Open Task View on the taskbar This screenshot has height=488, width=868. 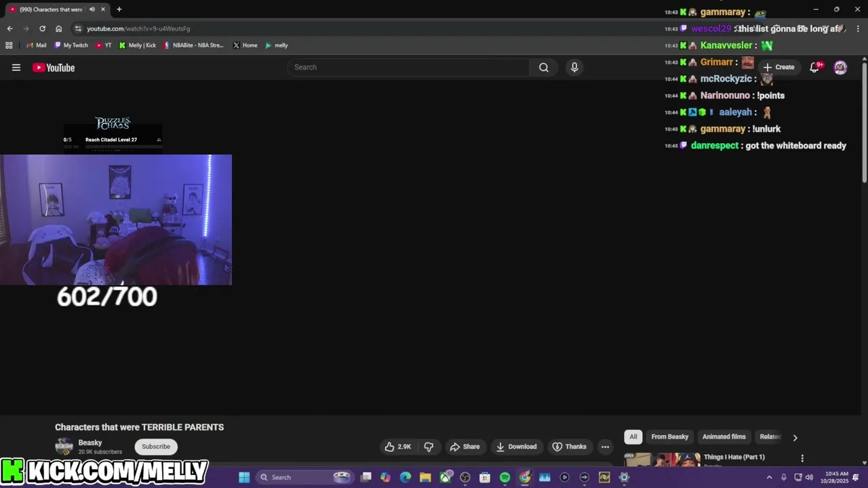click(x=366, y=477)
